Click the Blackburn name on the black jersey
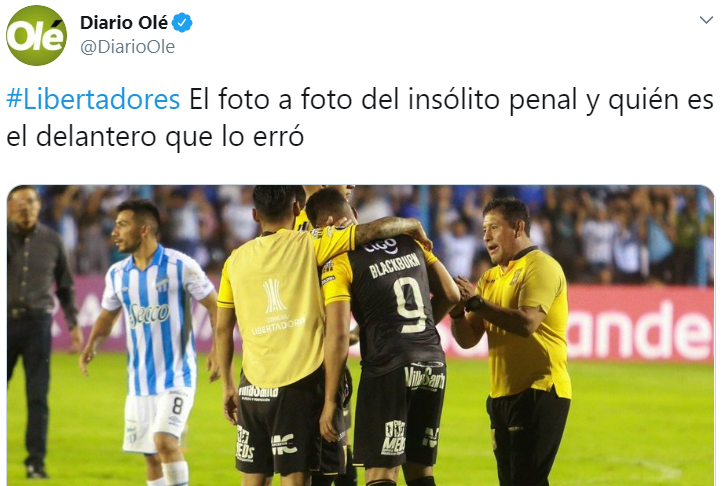724x486 pixels. (395, 265)
